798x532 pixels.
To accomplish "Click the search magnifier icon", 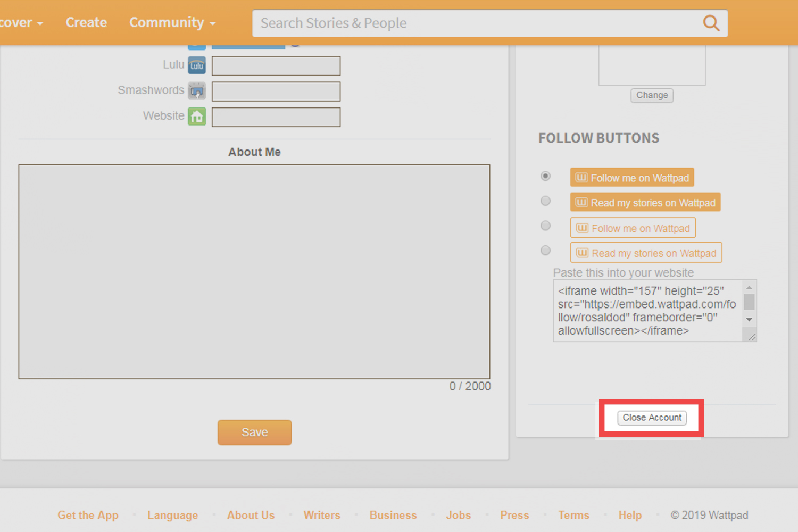I will [711, 23].
